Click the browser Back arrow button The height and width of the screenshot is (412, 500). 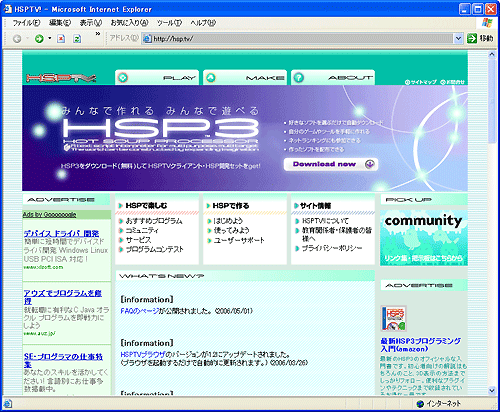(17, 39)
